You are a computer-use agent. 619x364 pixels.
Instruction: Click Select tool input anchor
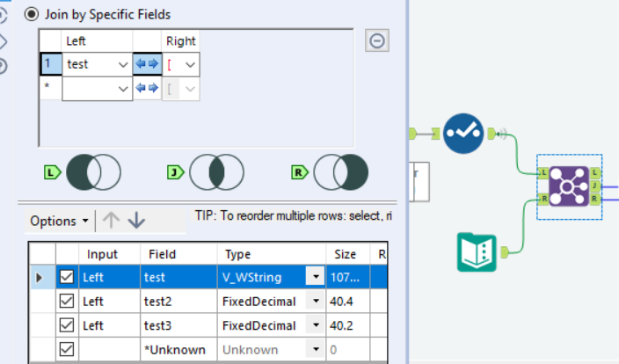pos(436,134)
